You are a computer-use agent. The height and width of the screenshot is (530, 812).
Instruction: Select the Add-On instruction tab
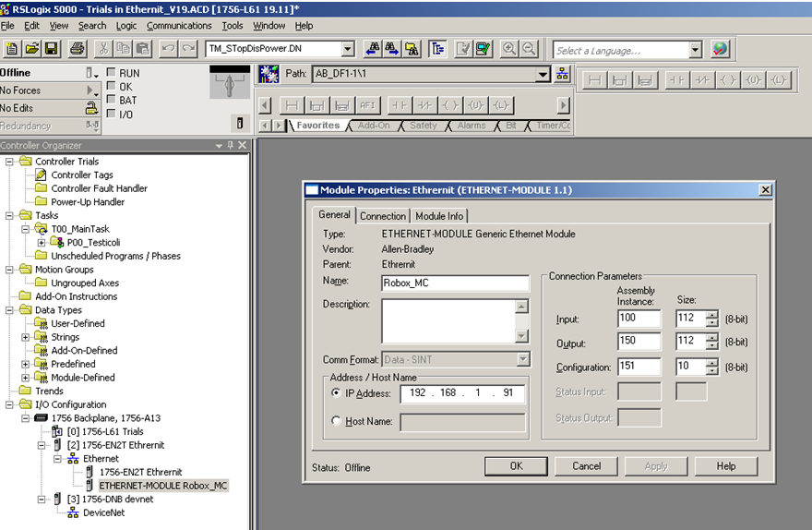[x=374, y=126]
